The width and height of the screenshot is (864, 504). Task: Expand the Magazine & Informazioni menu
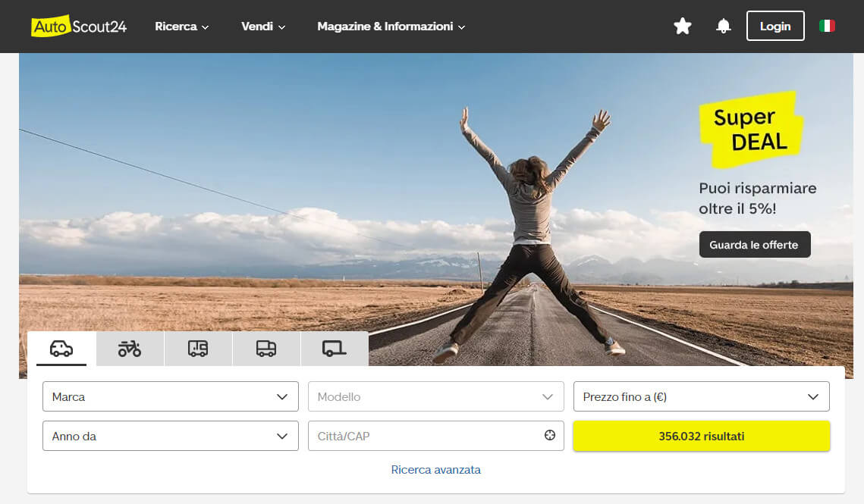click(391, 27)
